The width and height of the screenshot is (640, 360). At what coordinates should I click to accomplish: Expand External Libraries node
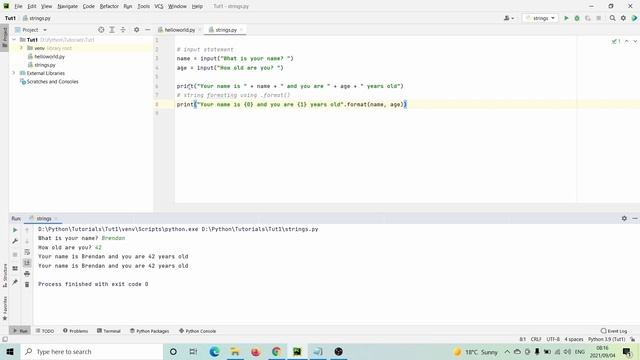[x=14, y=73]
